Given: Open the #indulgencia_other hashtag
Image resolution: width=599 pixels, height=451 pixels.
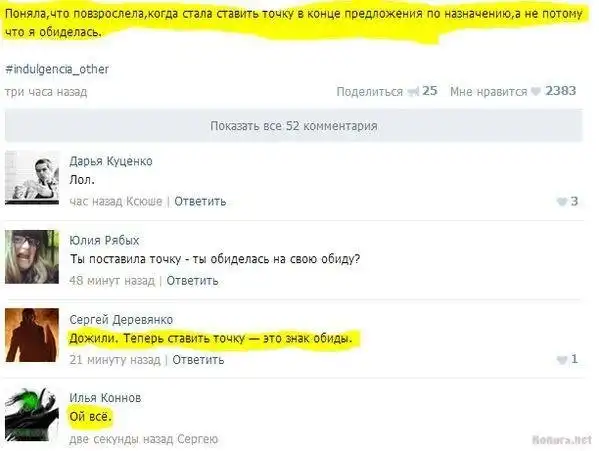Looking at the screenshot, I should (57, 69).
